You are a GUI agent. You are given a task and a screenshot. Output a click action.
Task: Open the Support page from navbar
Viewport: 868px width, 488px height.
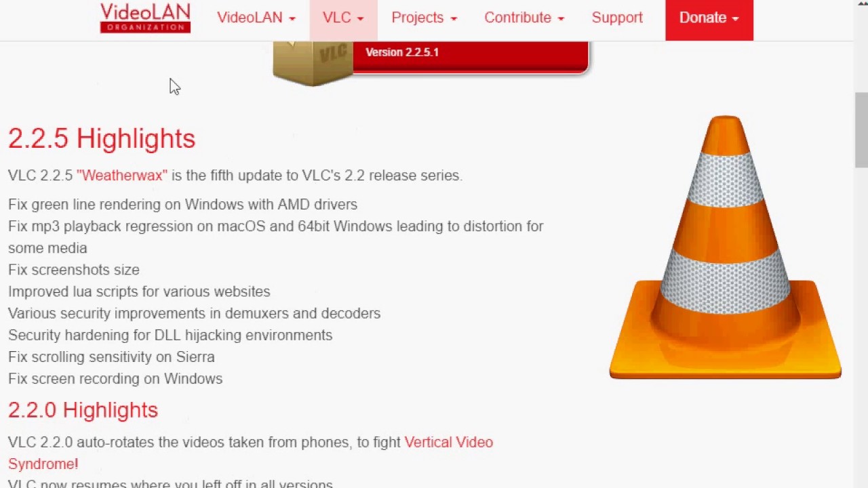(617, 18)
